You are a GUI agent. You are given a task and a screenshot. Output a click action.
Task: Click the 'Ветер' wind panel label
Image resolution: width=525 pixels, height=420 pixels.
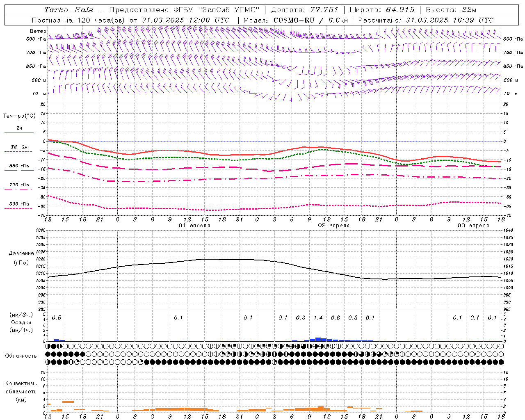coord(38,31)
